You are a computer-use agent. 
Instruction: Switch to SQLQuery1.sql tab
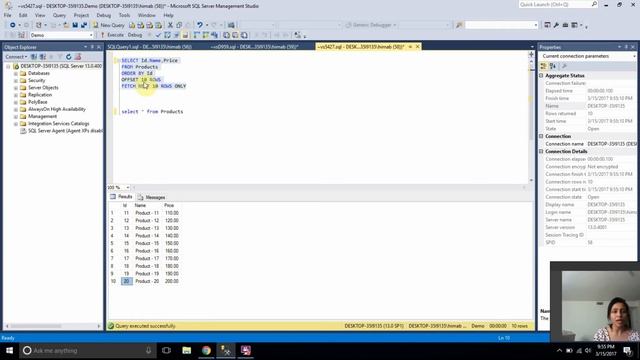[149, 47]
